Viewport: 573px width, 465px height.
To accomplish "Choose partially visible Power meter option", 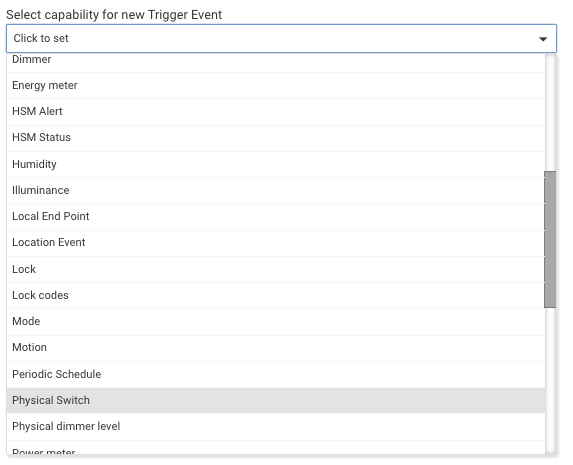I will pyautogui.click(x=276, y=447).
